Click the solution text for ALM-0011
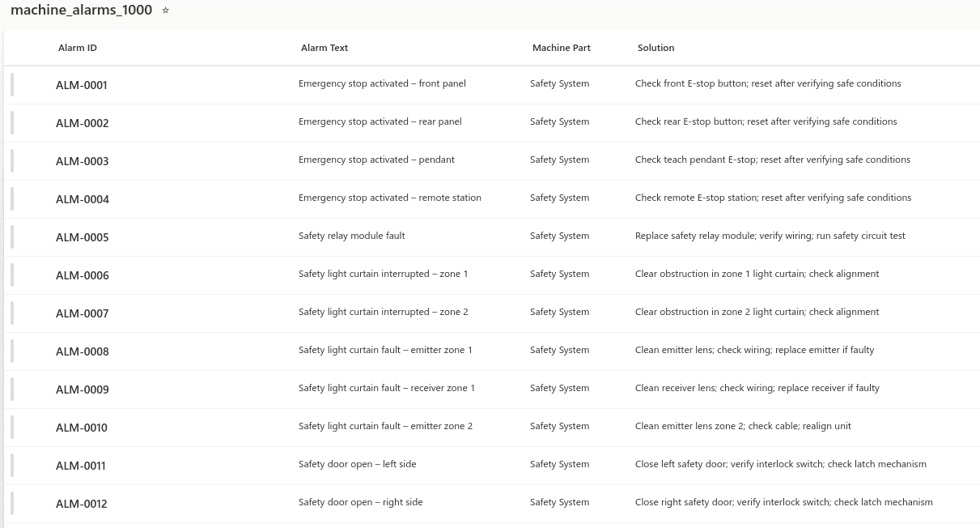The image size is (980, 528). [780, 463]
